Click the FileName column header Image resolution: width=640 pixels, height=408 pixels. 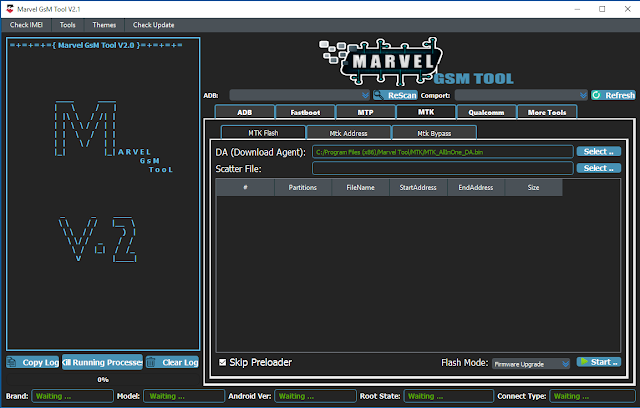[x=360, y=187]
